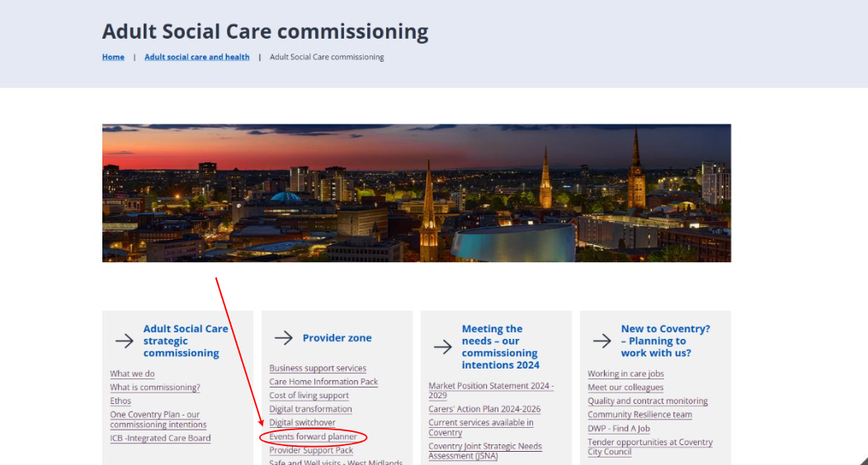Open the What we do link
The height and width of the screenshot is (465, 868).
point(132,373)
